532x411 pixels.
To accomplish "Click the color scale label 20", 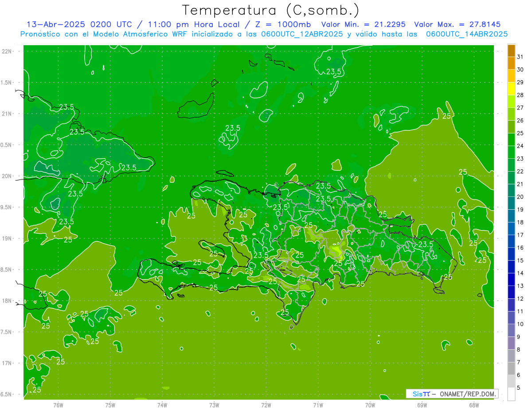I will (x=520, y=197).
